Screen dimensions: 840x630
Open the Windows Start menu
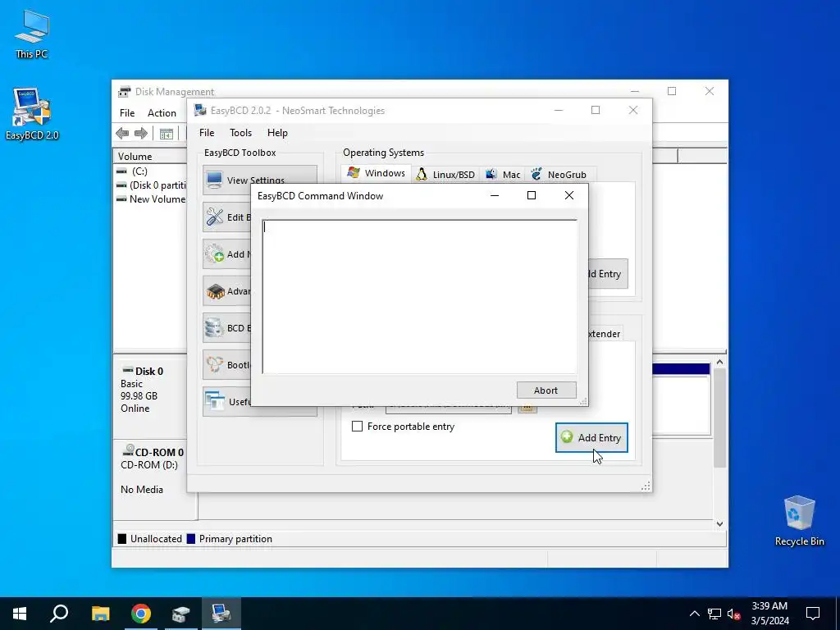(x=20, y=614)
